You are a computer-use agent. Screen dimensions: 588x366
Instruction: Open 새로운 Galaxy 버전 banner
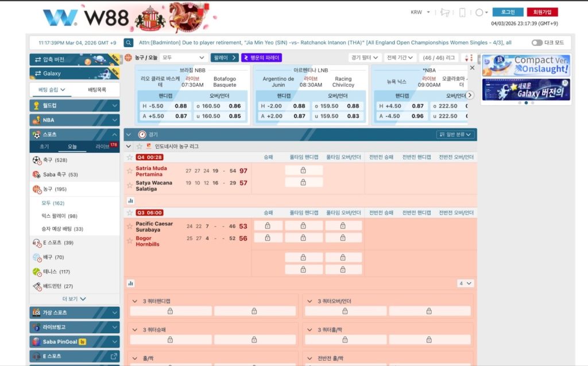(526, 89)
